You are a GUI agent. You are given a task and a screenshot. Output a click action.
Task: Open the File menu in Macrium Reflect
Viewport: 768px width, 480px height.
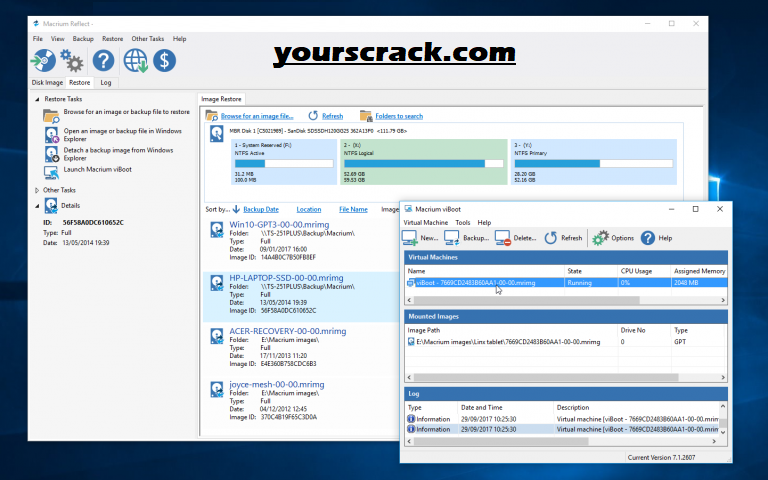pyautogui.click(x=38, y=39)
